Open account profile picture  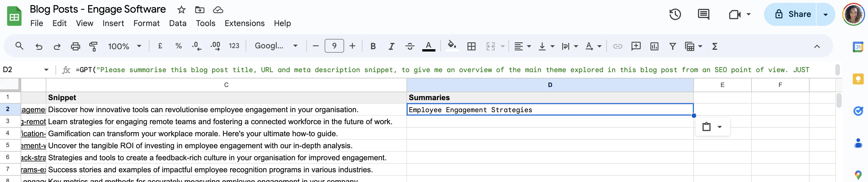[x=853, y=15]
